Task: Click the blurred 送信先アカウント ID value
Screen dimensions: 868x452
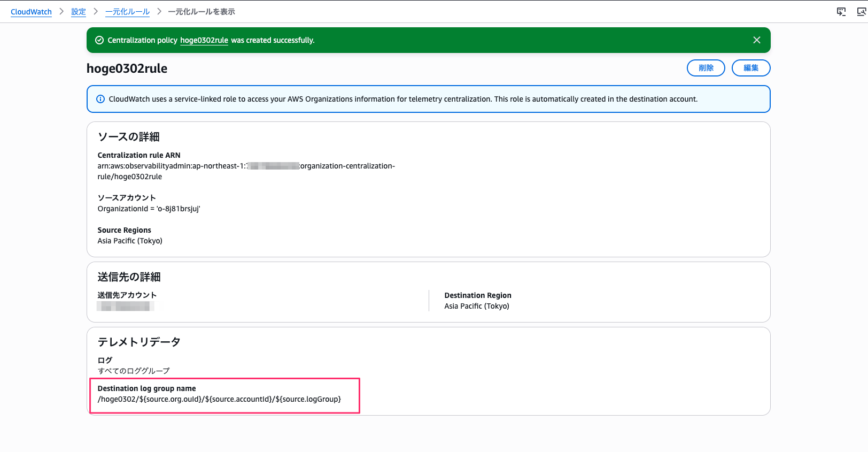Action: (x=126, y=306)
